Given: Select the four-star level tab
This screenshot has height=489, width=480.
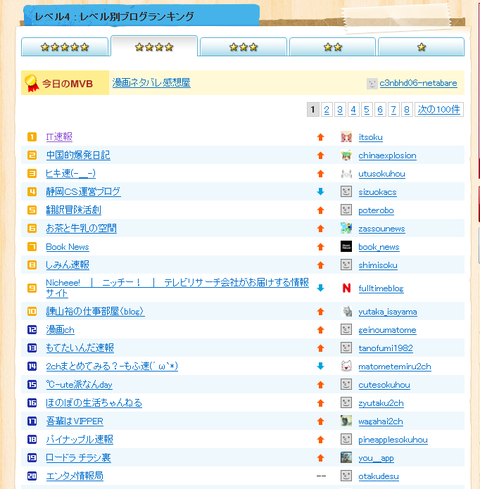Looking at the screenshot, I should click(x=154, y=46).
